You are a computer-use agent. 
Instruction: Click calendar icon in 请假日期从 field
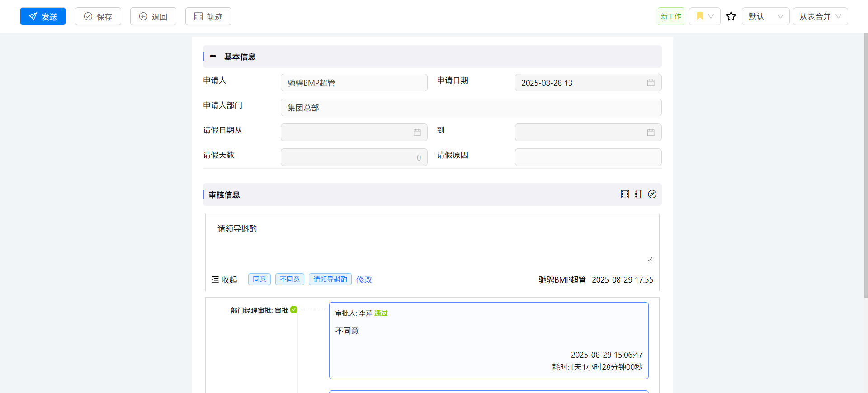[x=417, y=133]
